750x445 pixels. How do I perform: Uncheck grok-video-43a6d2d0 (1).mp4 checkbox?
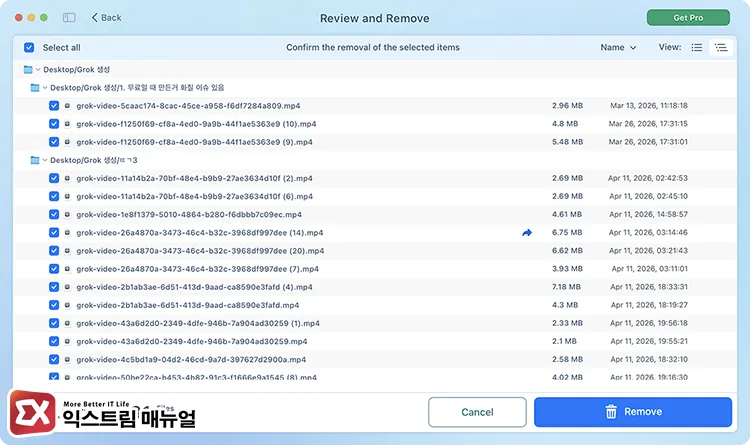pos(54,323)
